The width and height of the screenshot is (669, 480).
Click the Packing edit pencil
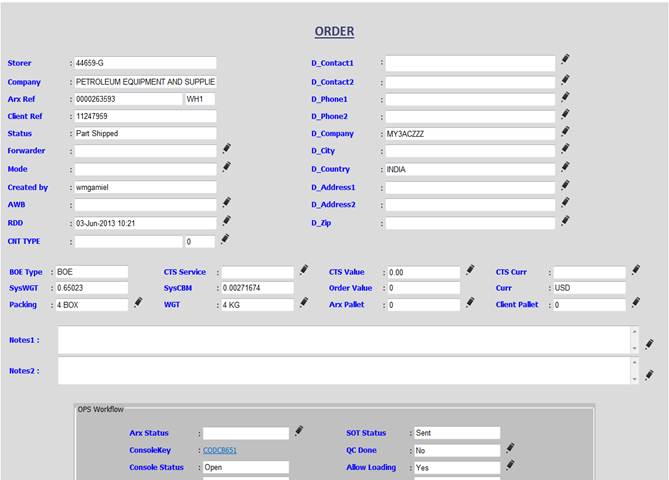point(138,303)
